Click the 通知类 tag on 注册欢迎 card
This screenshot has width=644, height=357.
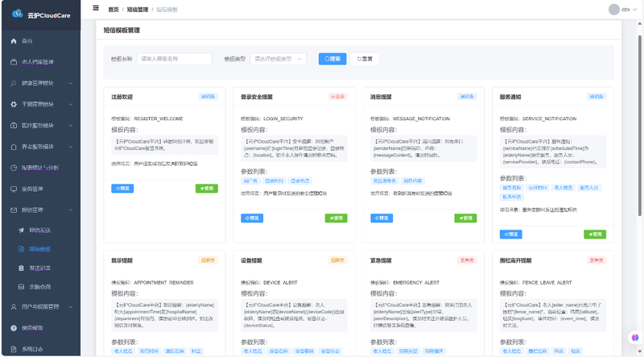pos(208,97)
